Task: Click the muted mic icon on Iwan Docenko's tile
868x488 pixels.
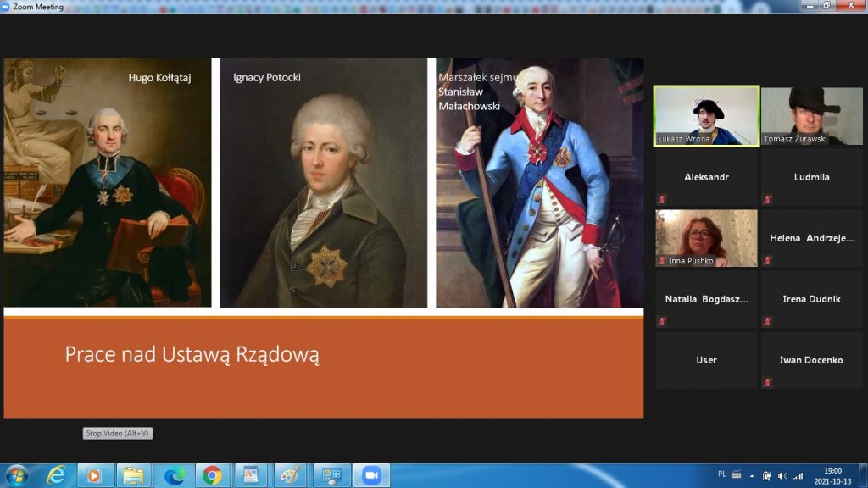Action: (x=767, y=382)
